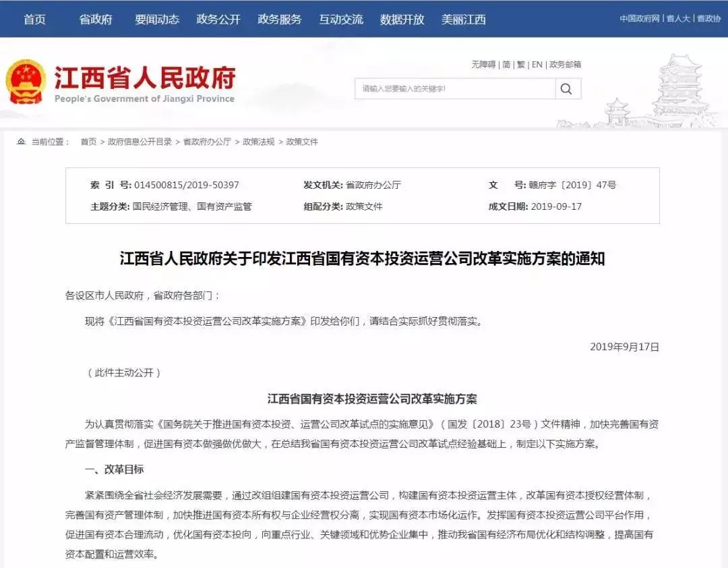Click the 发文机关 value 省政府办公厅
The image size is (728, 568).
373,185
